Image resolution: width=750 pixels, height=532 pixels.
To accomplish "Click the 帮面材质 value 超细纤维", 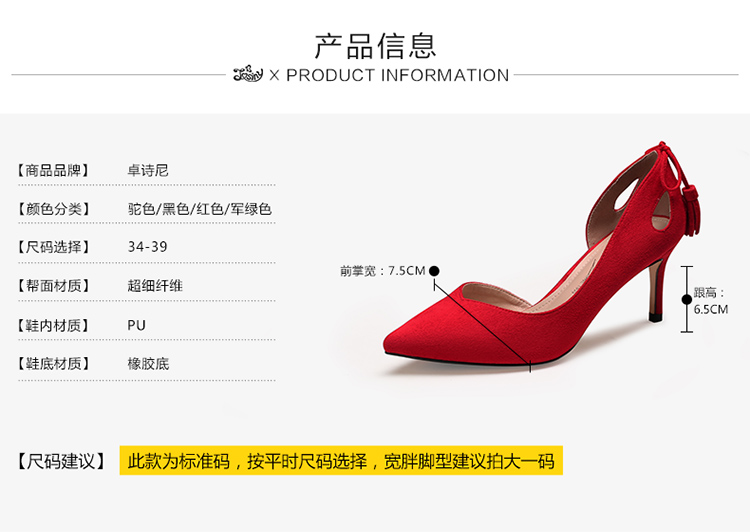I will coord(155,286).
